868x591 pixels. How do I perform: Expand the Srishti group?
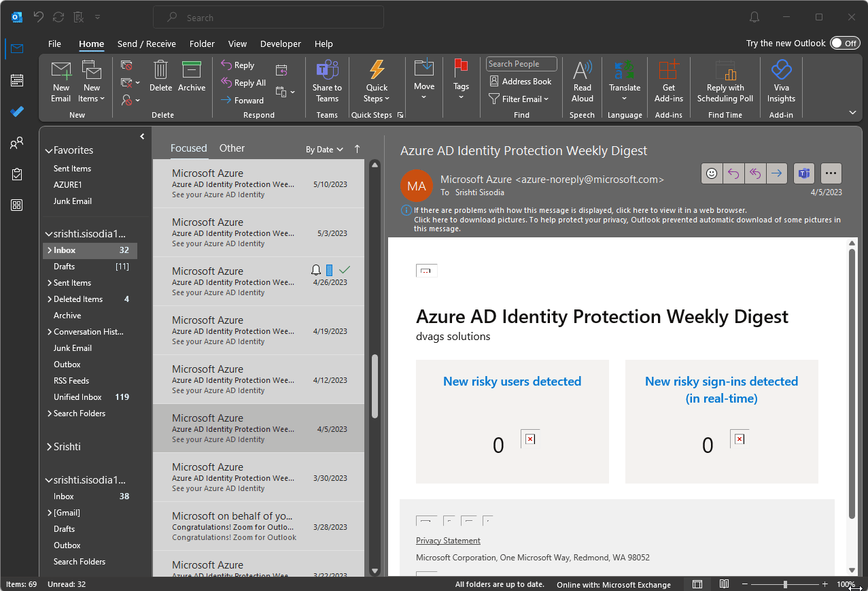click(x=48, y=447)
